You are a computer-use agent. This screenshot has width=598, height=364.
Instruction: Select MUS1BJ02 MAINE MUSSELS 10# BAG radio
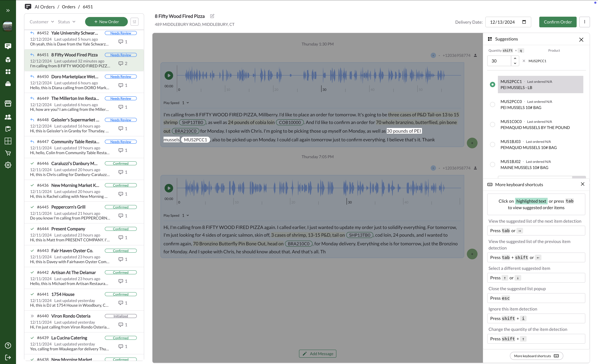click(492, 164)
